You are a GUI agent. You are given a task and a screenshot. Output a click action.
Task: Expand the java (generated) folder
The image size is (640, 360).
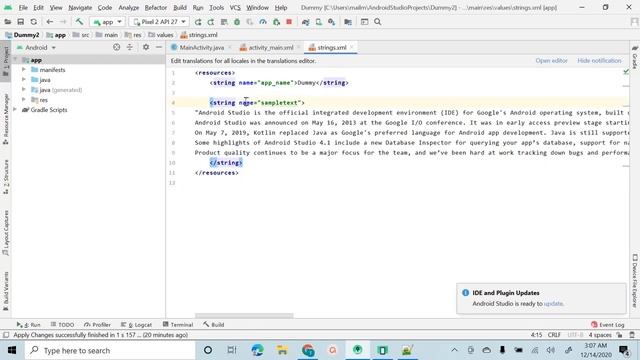tap(24, 89)
